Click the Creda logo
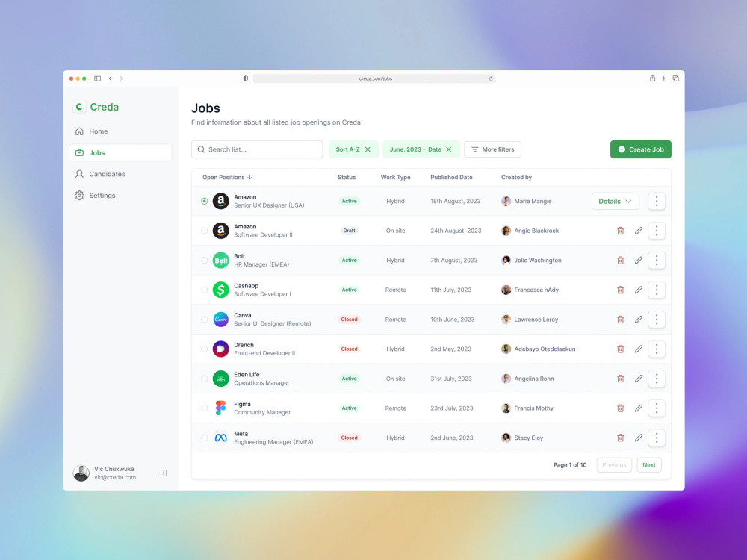This screenshot has height=560, width=747. (x=96, y=107)
